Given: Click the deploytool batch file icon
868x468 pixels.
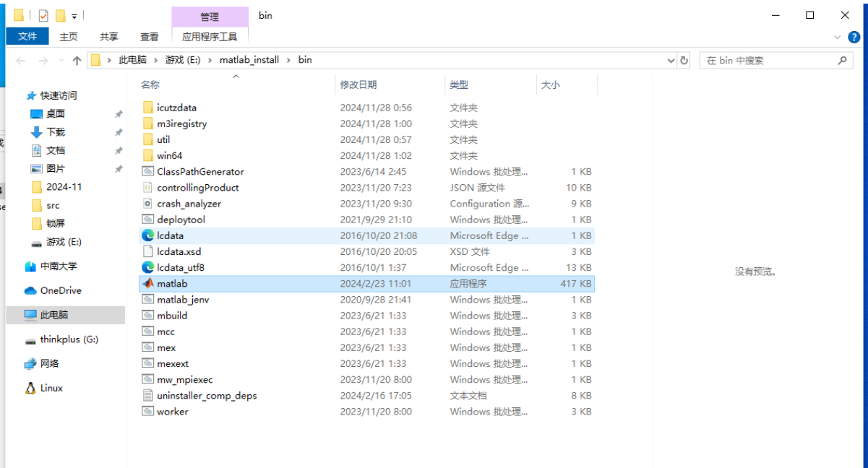Looking at the screenshot, I should (147, 220).
